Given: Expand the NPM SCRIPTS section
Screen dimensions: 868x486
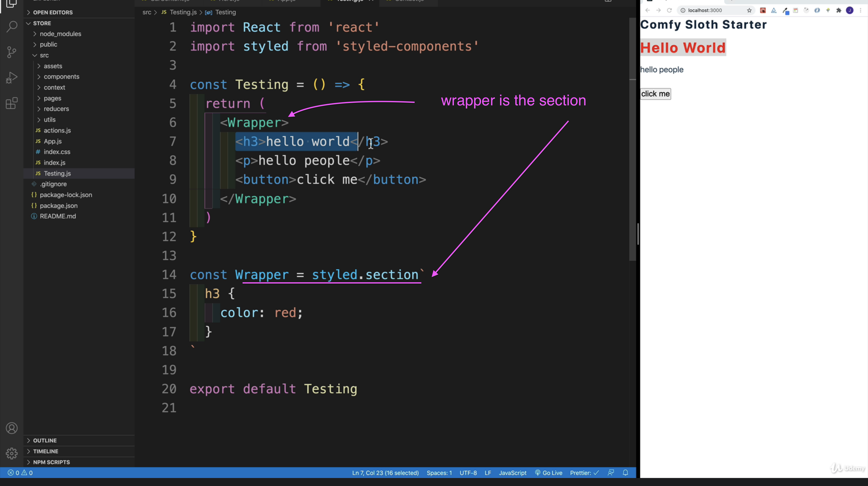Looking at the screenshot, I should pyautogui.click(x=51, y=462).
